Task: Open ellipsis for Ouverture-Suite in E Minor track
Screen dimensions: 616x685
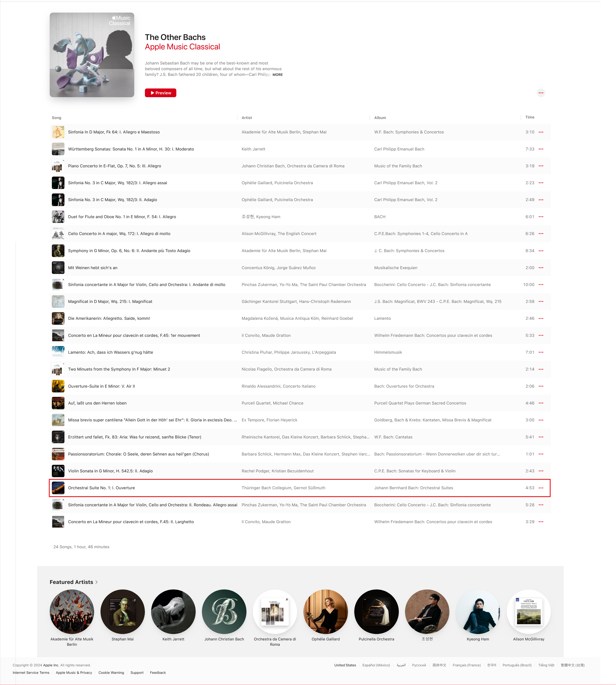Action: coord(541,386)
